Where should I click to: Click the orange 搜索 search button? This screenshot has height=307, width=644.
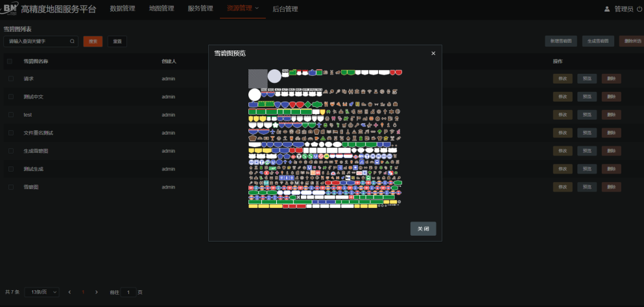click(93, 41)
